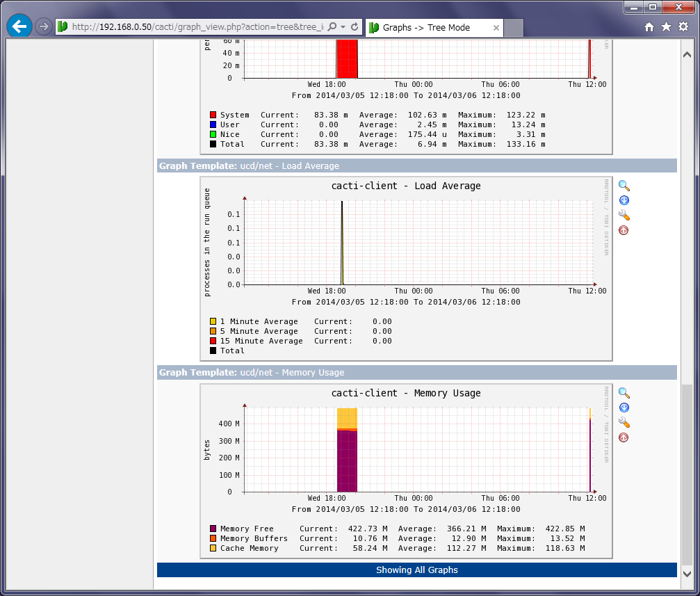Jump to page top from Memory Usage graph

pyautogui.click(x=624, y=437)
